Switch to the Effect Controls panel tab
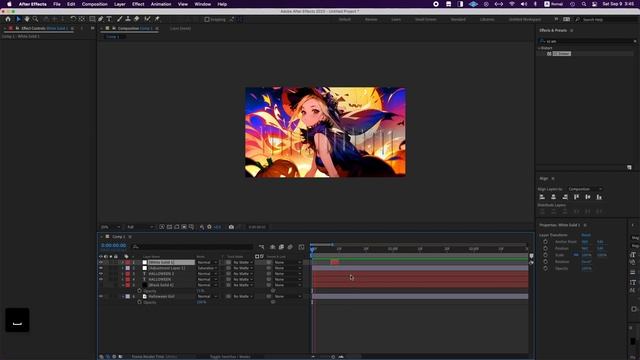This screenshot has height=360, width=640. 44,28
